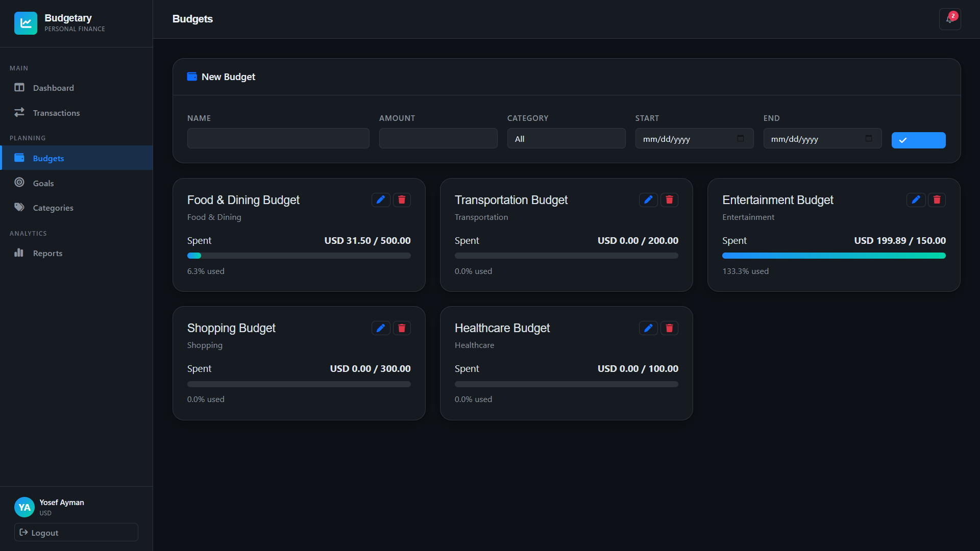980x551 pixels.
Task: Click the 'USD 199.89 / 150.00' amount
Action: [x=900, y=240]
